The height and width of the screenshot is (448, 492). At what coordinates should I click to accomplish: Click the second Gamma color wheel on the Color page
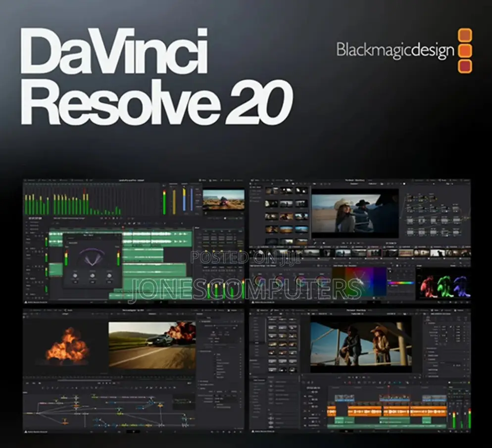[280, 280]
